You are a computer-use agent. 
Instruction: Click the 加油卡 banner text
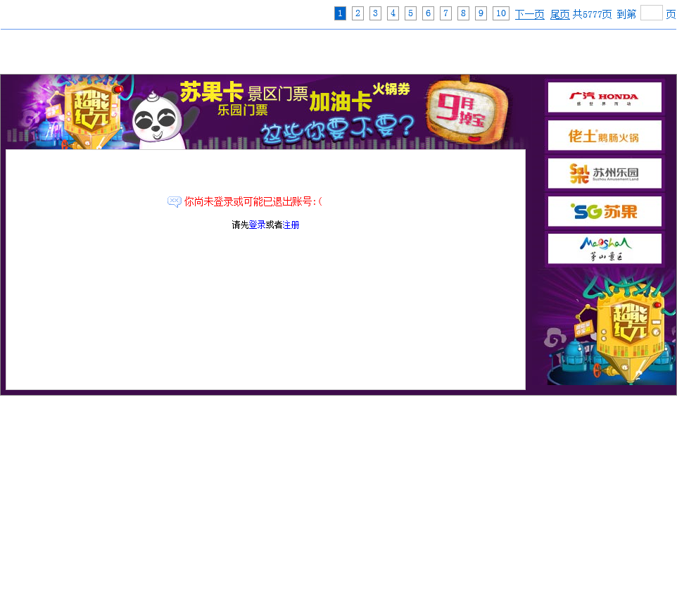[341, 102]
